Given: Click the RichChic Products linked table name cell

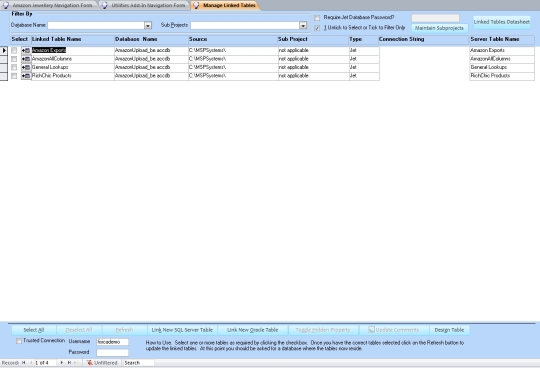Looking at the screenshot, I should point(73,76).
